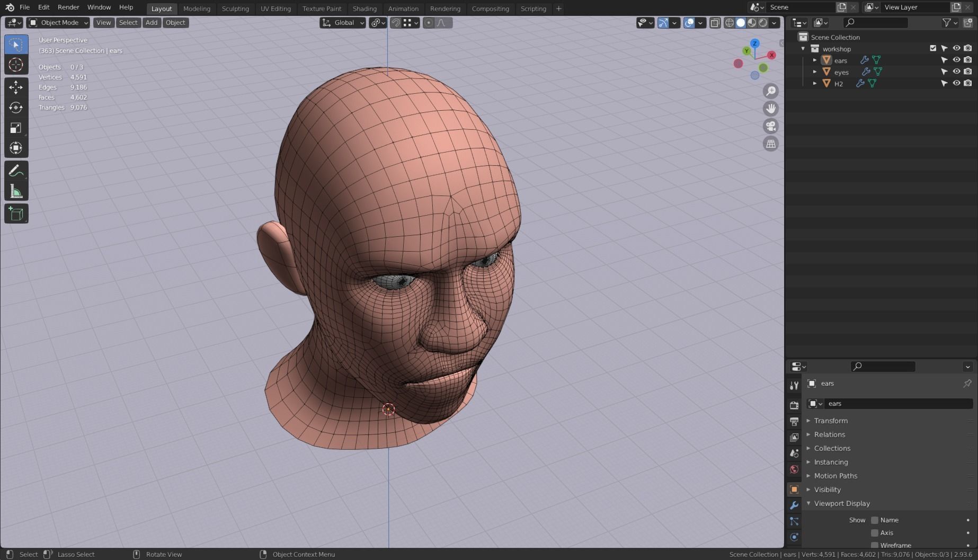Toggle X-ray display in viewport header

(x=715, y=23)
